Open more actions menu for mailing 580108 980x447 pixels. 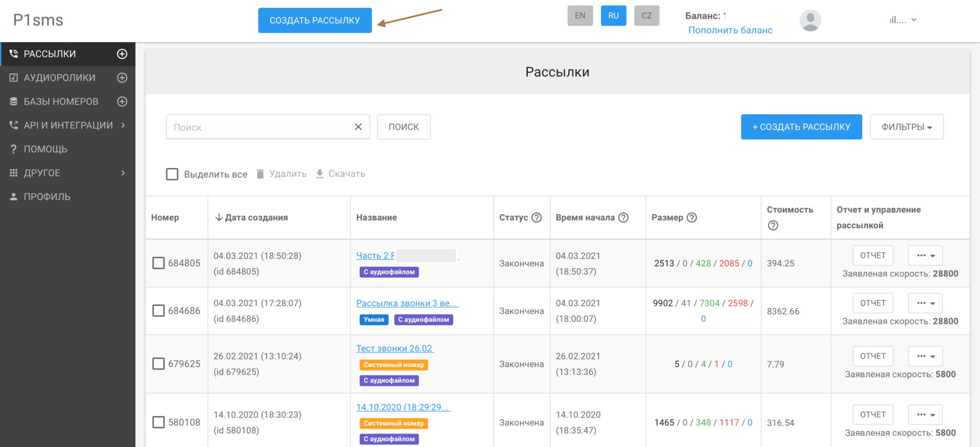[x=925, y=414]
